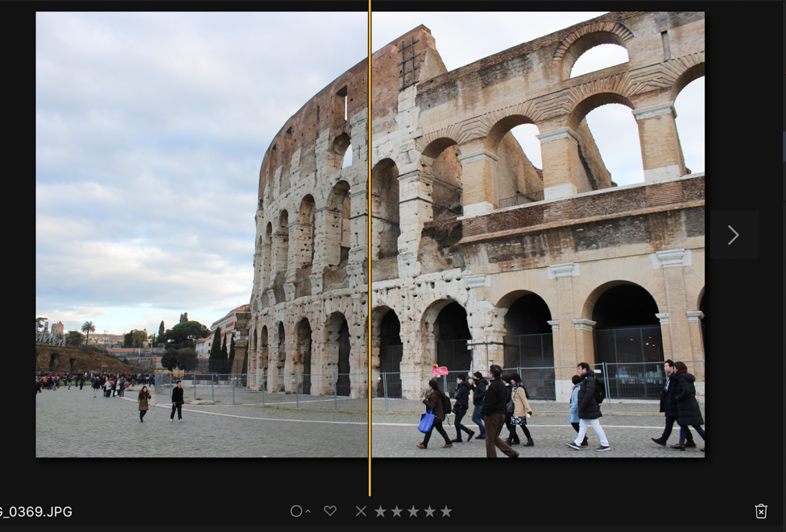This screenshot has width=786, height=532.
Task: Reject photo with the X icon
Action: tap(361, 511)
